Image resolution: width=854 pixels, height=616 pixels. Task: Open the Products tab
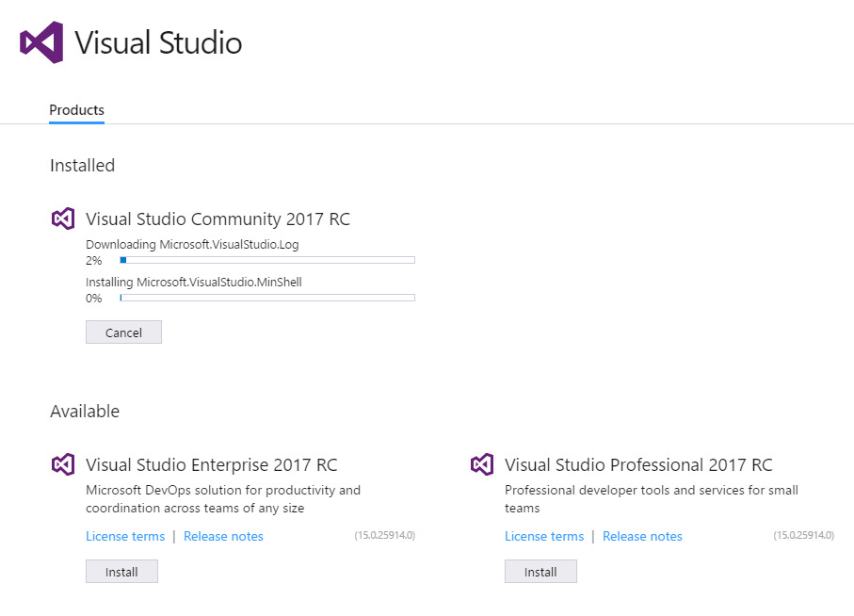coord(76,110)
